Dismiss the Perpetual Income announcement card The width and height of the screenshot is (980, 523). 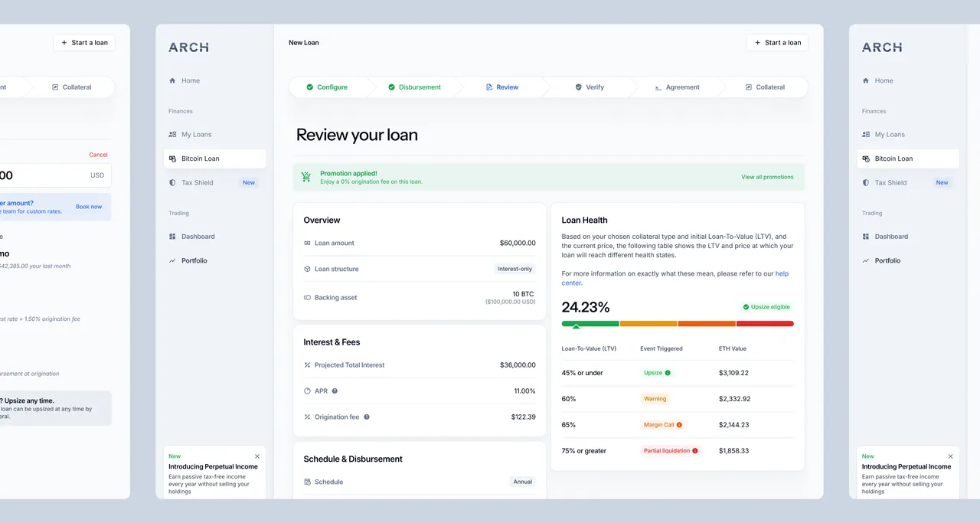(257, 456)
